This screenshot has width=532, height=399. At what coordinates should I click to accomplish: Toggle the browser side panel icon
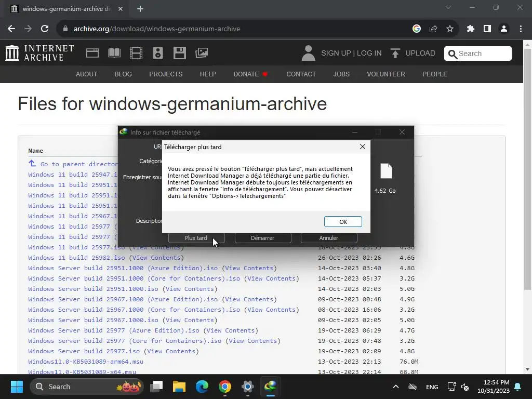click(487, 29)
